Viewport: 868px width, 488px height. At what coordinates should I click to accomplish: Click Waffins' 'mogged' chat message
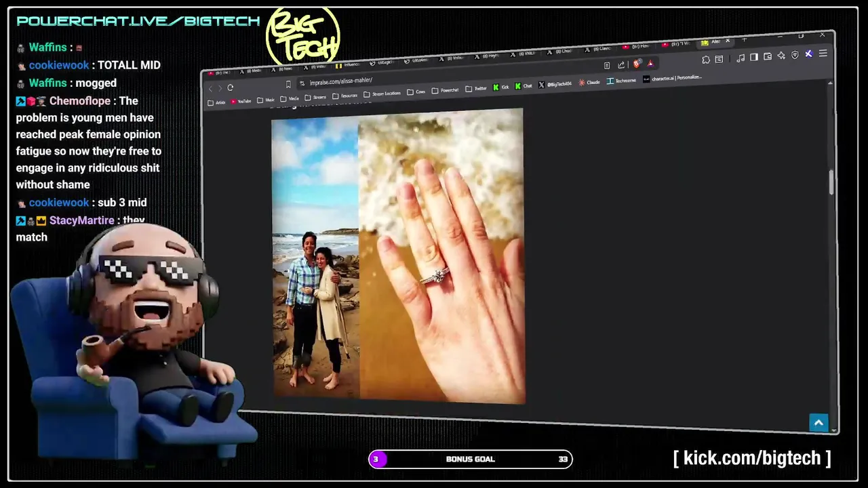click(x=96, y=83)
